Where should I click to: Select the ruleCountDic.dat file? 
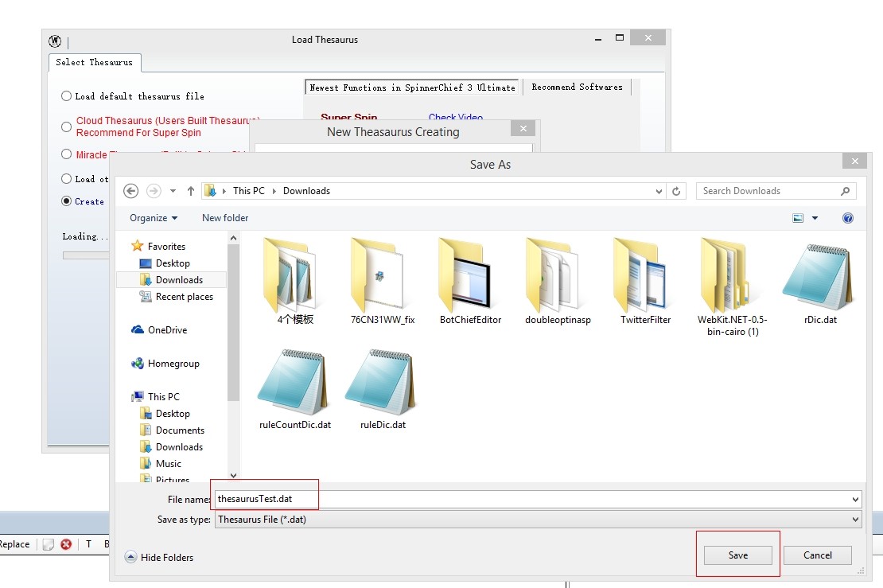[294, 384]
